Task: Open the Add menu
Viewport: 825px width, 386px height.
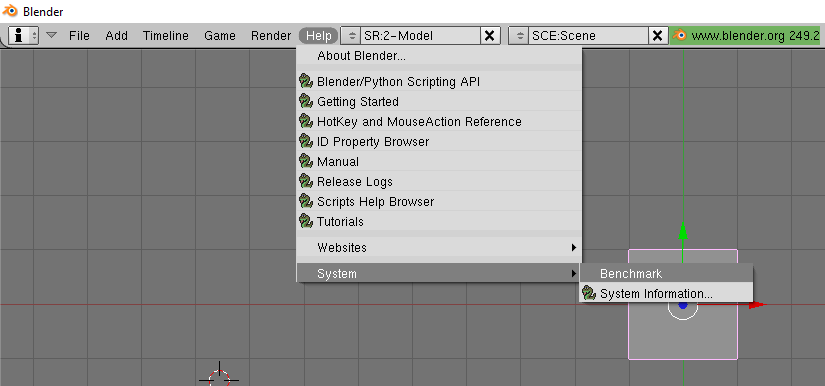Action: tap(116, 36)
